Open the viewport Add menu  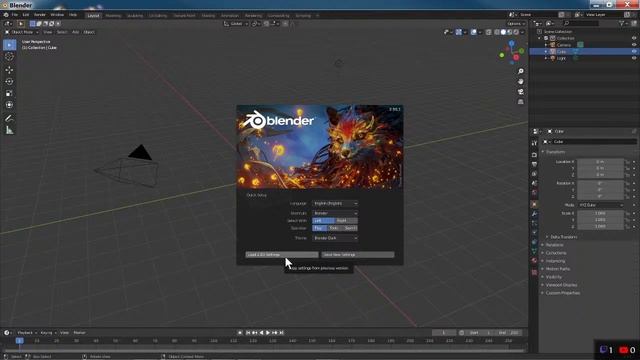click(76, 32)
